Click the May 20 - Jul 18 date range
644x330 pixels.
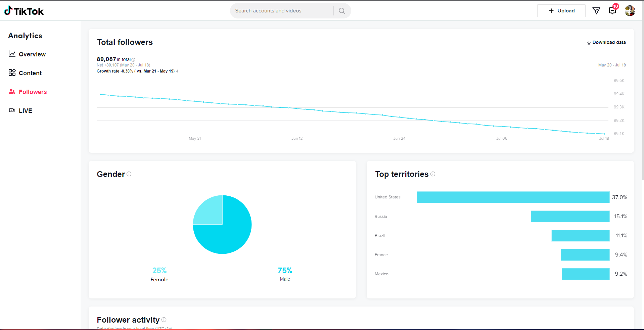(x=612, y=65)
